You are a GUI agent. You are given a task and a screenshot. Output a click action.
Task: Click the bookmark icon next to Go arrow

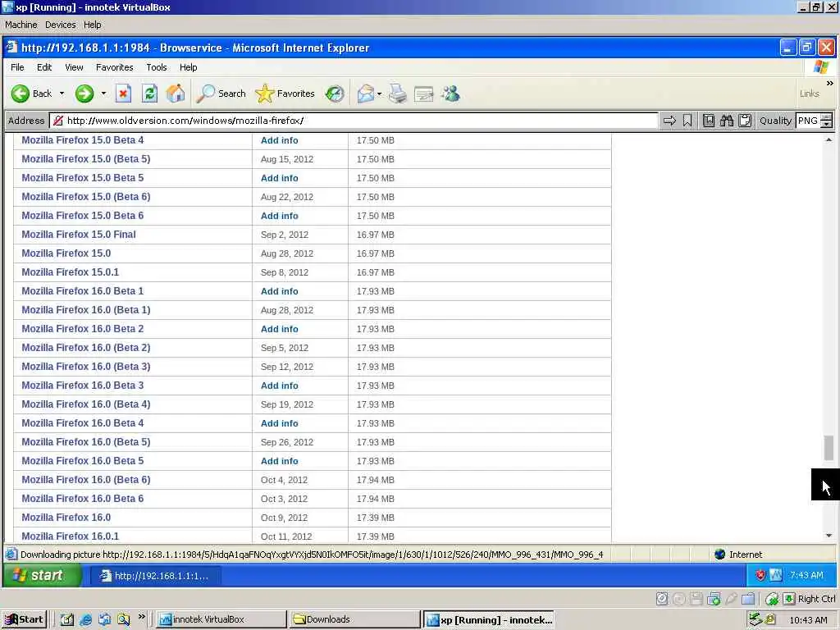pyautogui.click(x=687, y=121)
